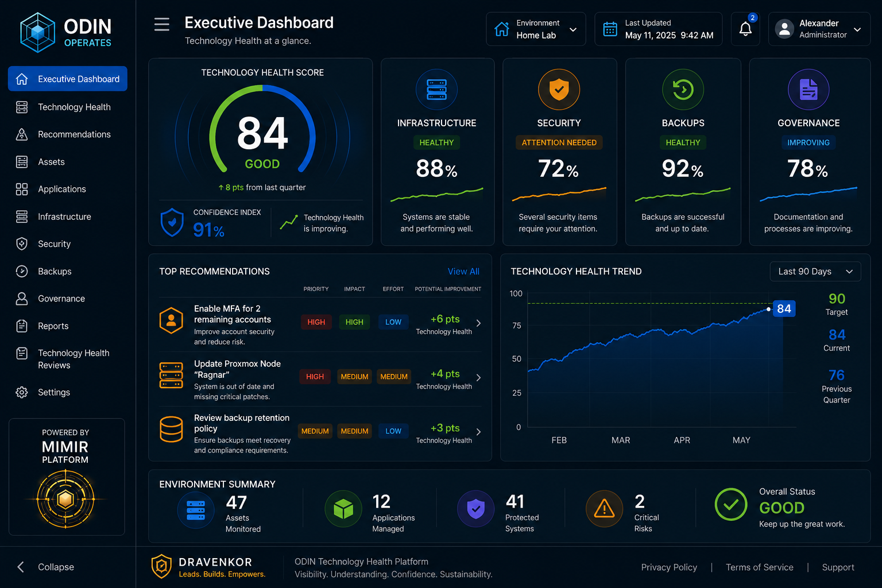The width and height of the screenshot is (882, 588).
Task: Click the Dravenkor shield logo
Action: (x=161, y=566)
